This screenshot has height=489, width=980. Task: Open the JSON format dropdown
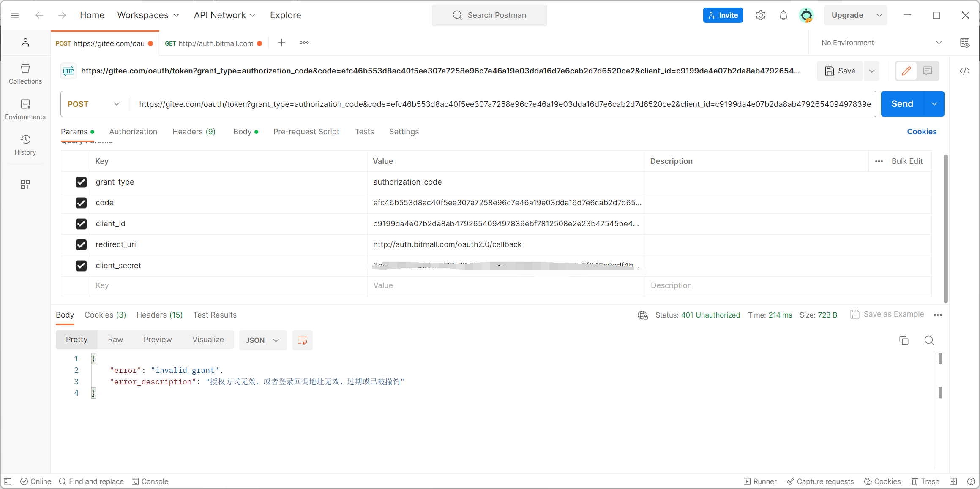pyautogui.click(x=262, y=340)
